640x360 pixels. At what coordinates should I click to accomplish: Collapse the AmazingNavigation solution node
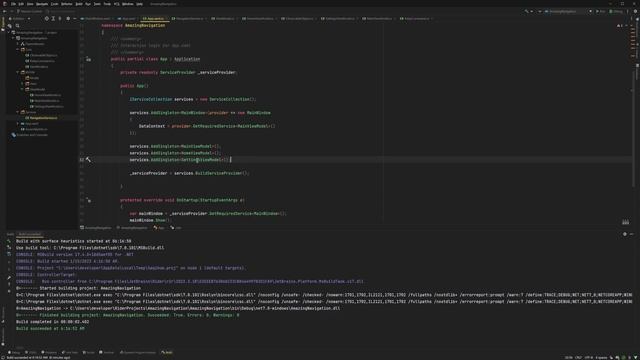(x=9, y=32)
